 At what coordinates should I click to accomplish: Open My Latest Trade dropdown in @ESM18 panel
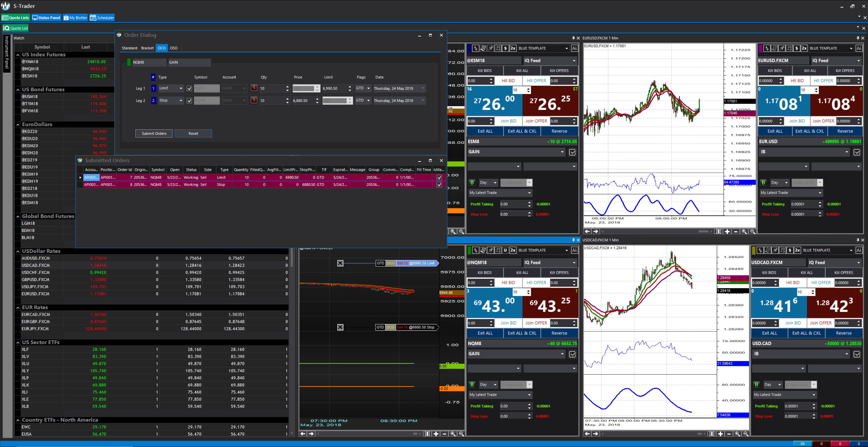[x=500, y=193]
